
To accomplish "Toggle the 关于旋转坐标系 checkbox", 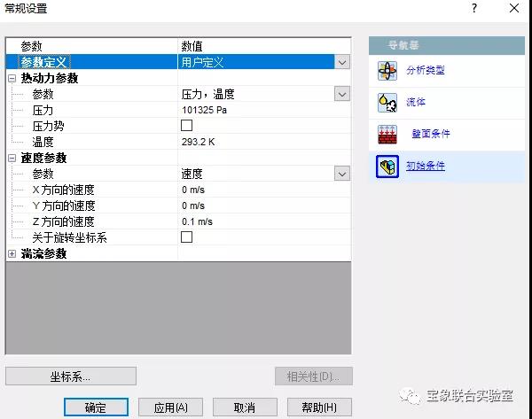I will pos(186,237).
